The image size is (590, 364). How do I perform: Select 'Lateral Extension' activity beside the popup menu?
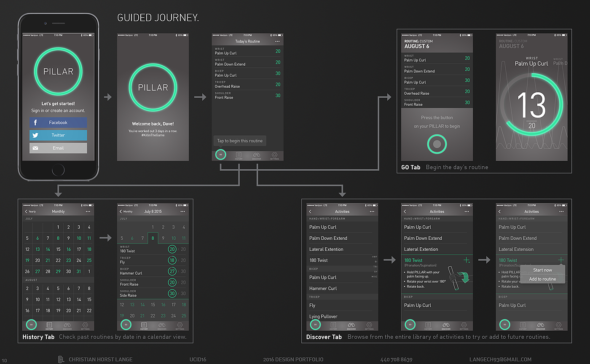516,249
